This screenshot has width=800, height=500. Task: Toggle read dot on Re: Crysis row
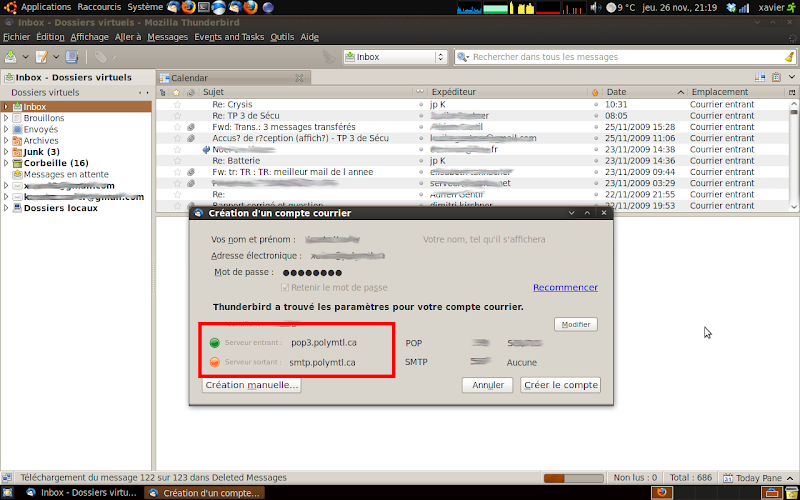(x=421, y=105)
